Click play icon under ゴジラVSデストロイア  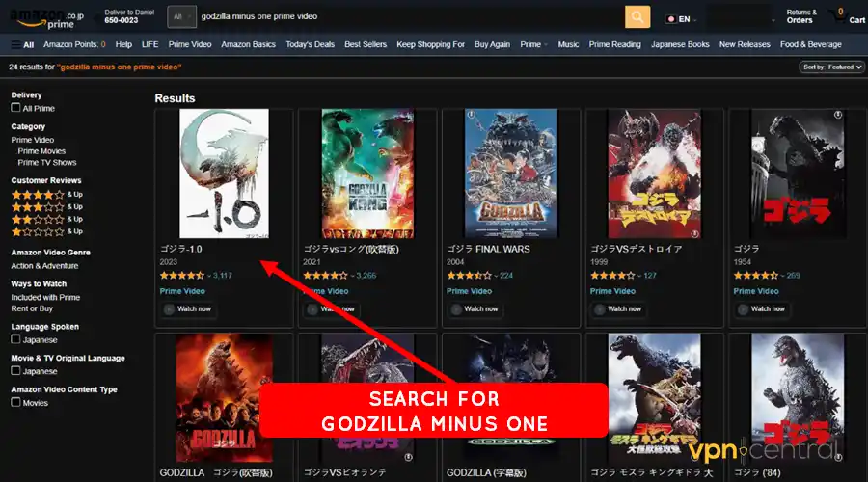600,309
